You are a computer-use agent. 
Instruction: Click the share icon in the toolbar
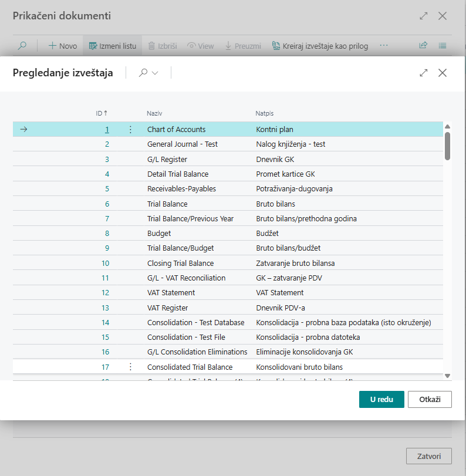(423, 46)
